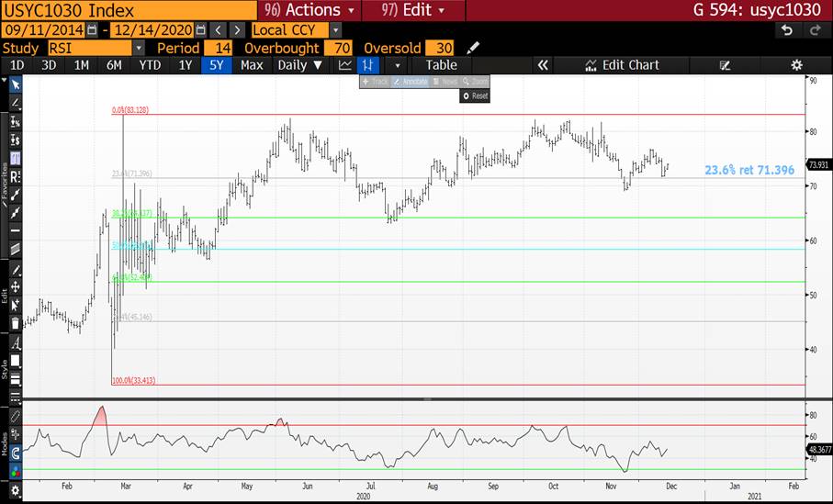The image size is (833, 504).
Task: Open the Daily periodicity dropdown
Action: click(x=299, y=65)
